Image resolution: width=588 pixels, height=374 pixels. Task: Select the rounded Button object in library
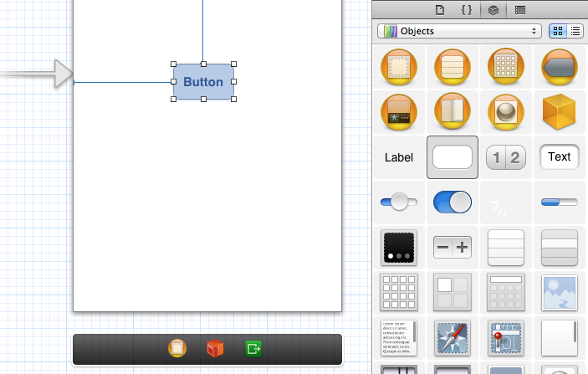click(x=453, y=157)
